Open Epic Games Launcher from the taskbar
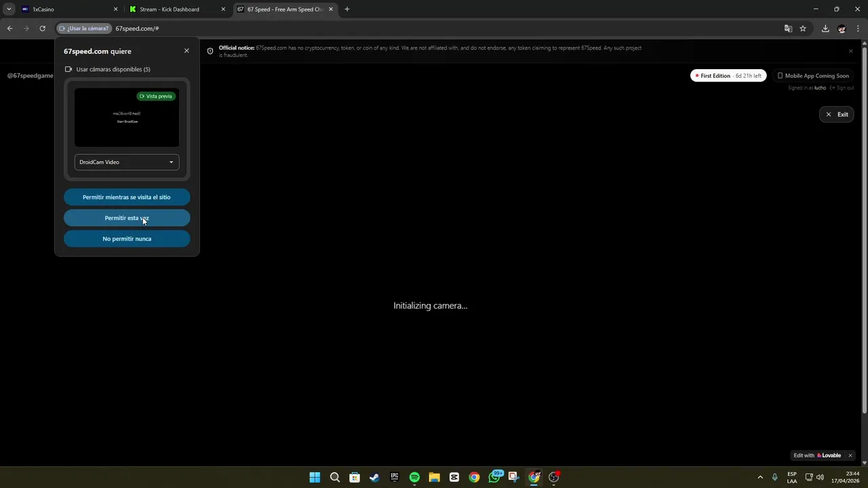 395,477
